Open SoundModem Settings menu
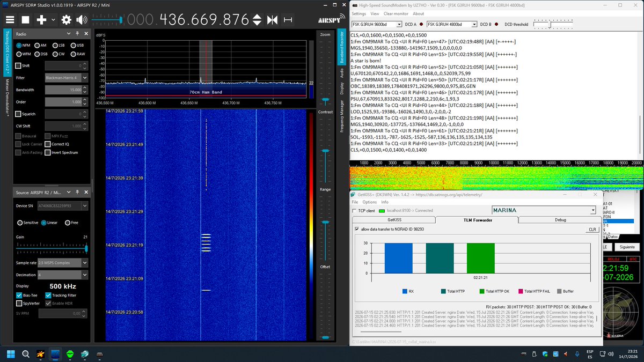This screenshot has height=362, width=644. coord(358,13)
